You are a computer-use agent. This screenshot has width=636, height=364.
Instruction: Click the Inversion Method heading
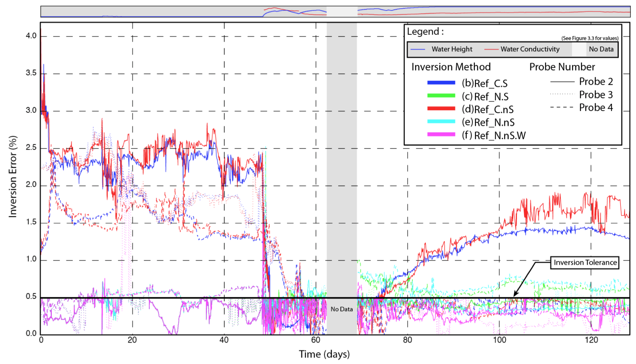point(451,67)
